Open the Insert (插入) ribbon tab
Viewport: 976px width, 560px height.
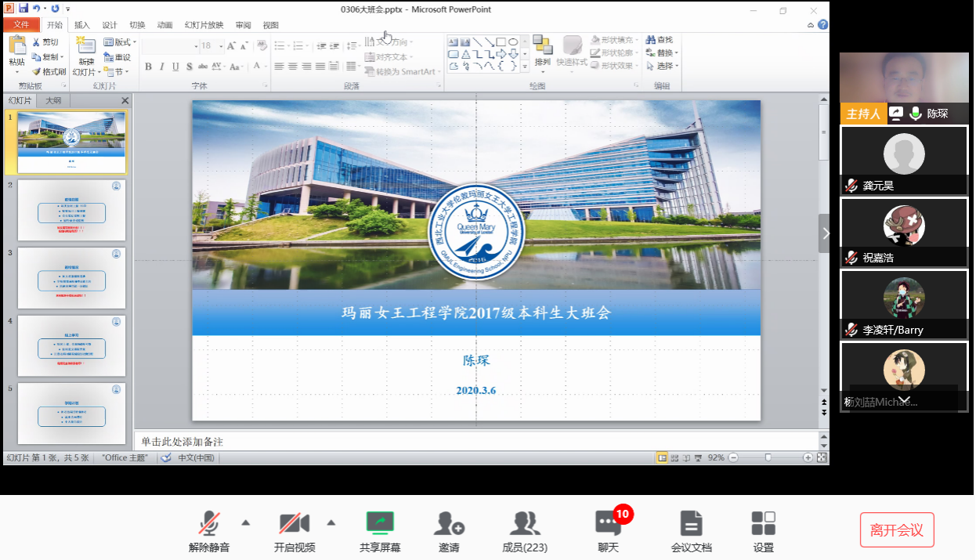click(82, 25)
